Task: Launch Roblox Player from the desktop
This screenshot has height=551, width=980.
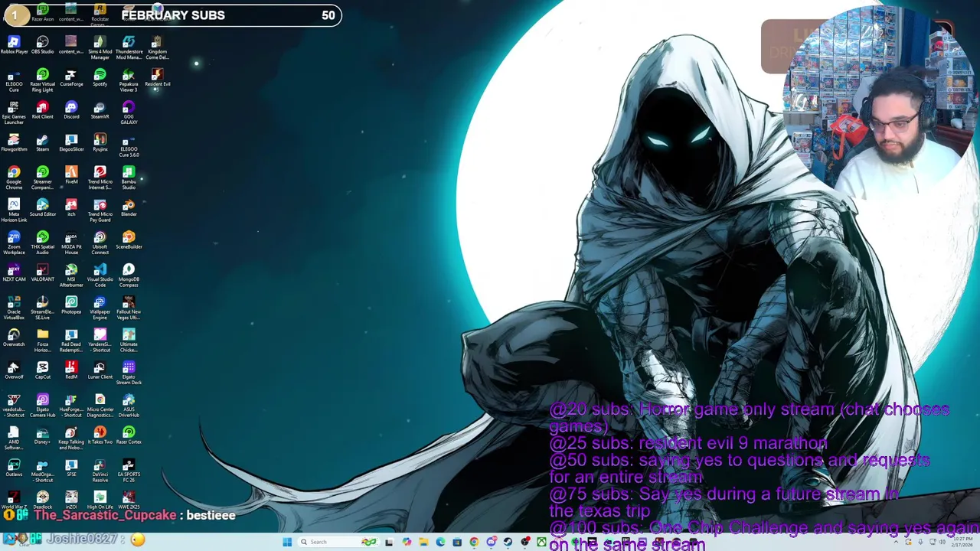Action: tap(14, 45)
